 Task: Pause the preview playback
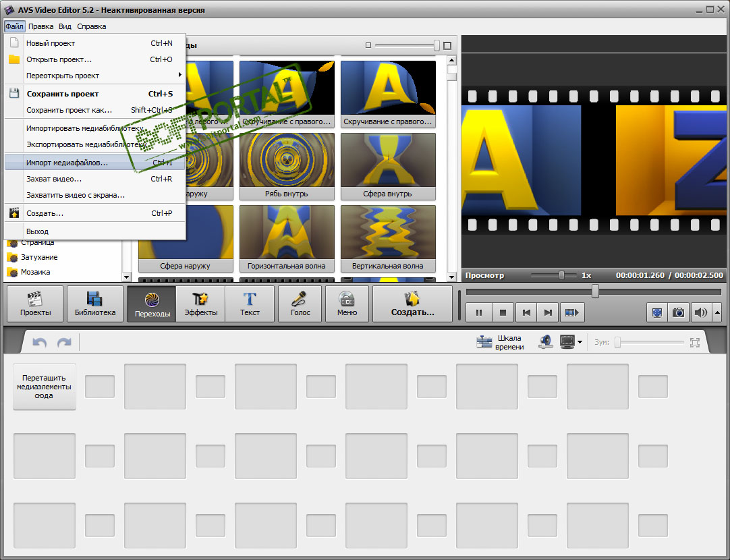click(x=479, y=312)
